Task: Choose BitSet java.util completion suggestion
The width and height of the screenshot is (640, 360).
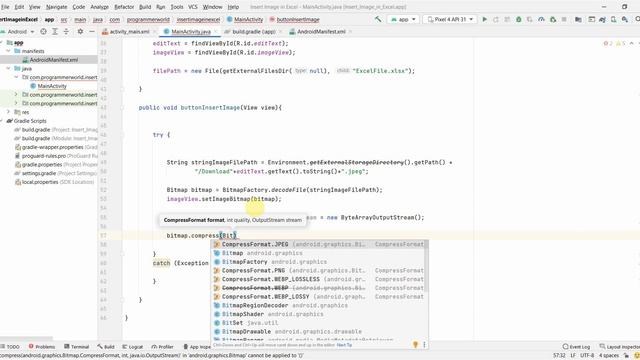Action: click(318, 323)
